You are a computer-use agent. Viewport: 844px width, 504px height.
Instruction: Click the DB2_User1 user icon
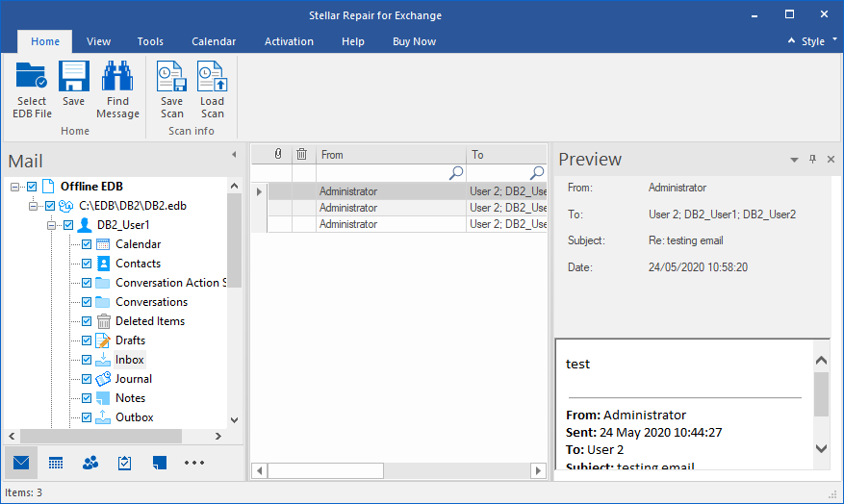(85, 225)
